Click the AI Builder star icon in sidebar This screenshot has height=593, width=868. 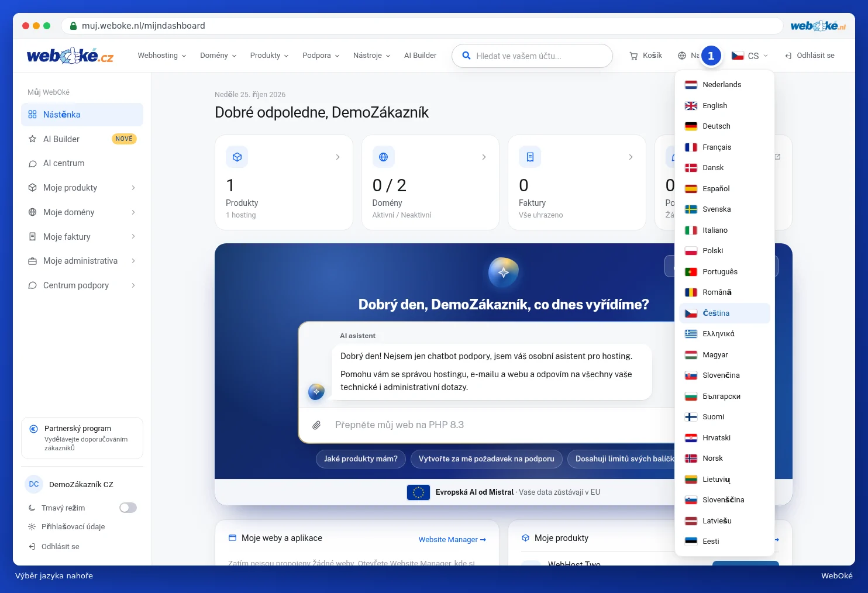coord(33,139)
